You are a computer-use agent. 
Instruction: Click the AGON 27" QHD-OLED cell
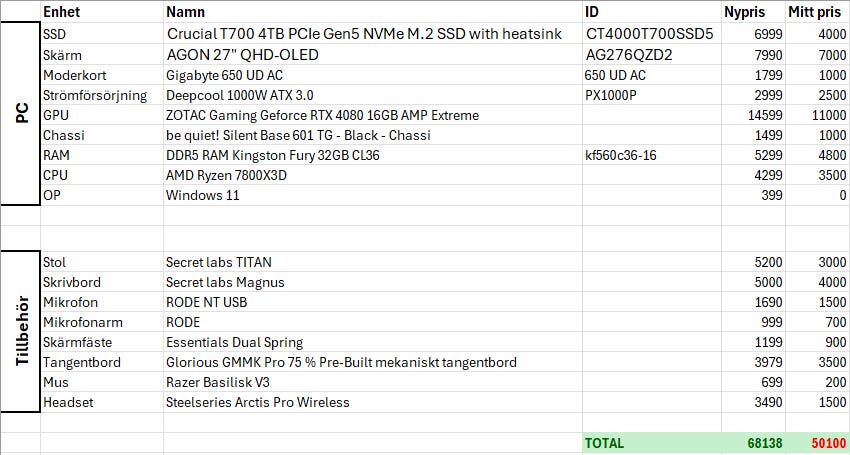tap(373, 55)
